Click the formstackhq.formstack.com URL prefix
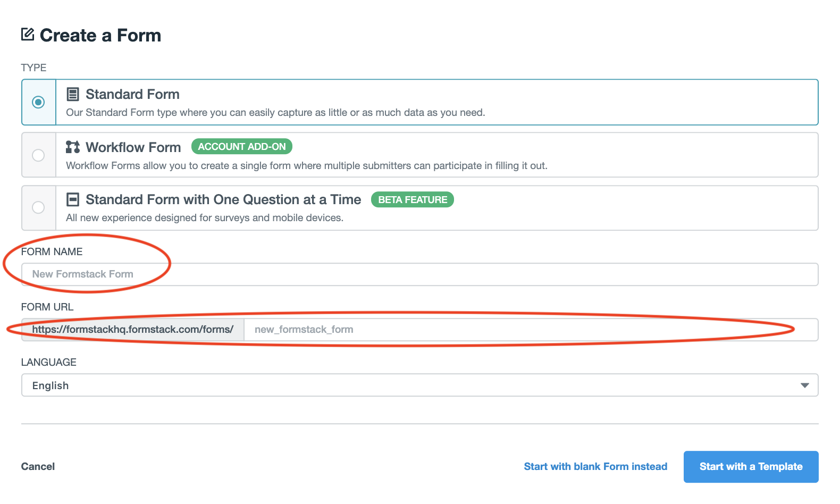 (x=133, y=330)
